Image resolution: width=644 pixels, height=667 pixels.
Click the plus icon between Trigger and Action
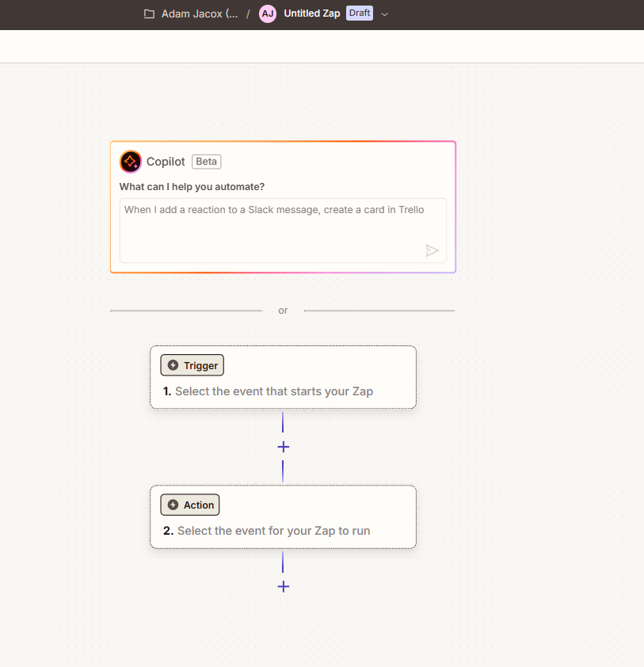pyautogui.click(x=283, y=446)
